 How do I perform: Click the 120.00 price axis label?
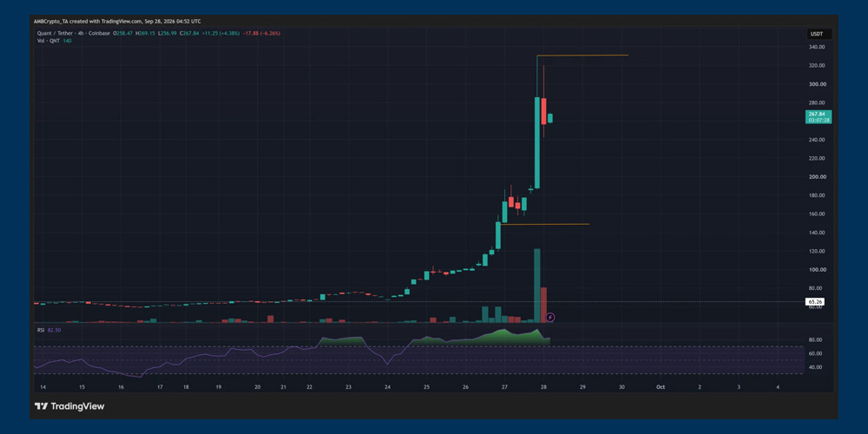point(817,252)
